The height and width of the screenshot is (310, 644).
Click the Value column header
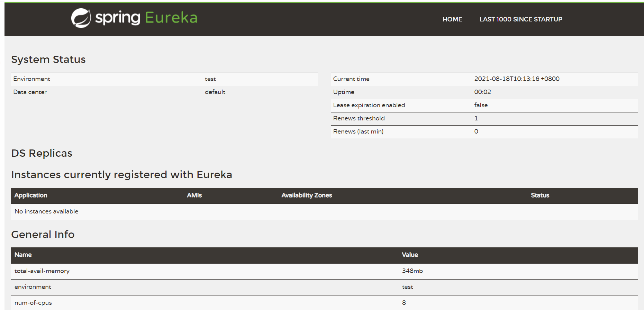(x=410, y=255)
